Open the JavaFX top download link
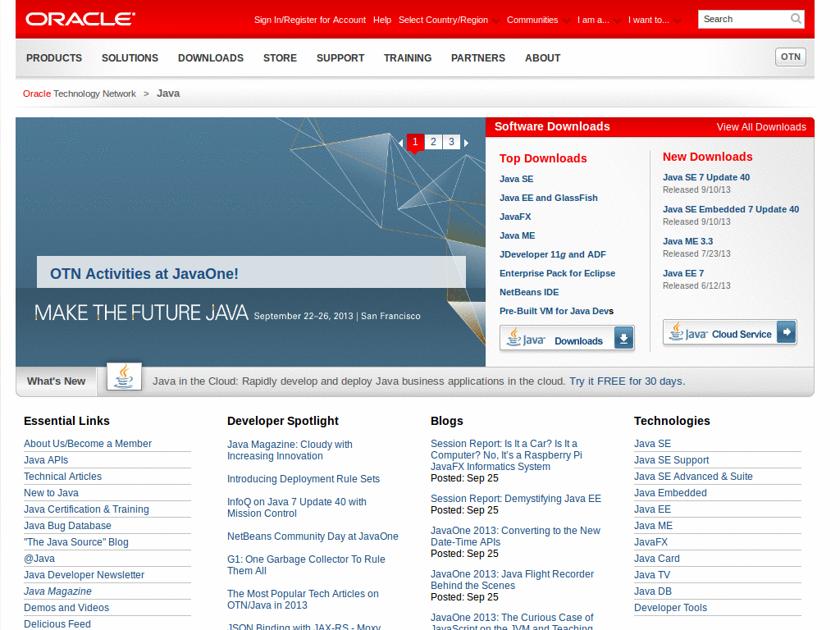The width and height of the screenshot is (840, 630). click(515, 217)
